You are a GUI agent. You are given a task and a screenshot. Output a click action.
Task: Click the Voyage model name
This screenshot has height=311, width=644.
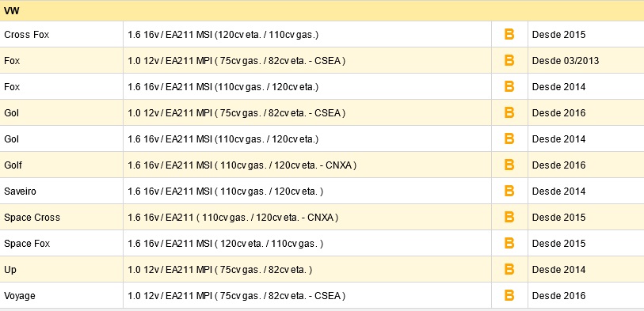(20, 296)
